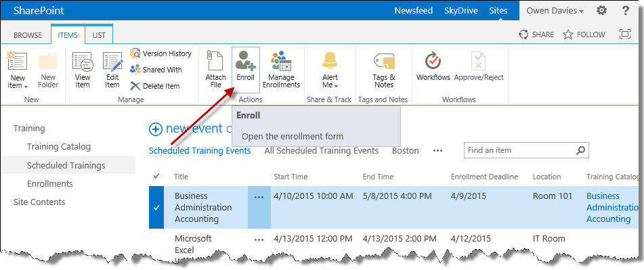Sort by the End Time column header
Image resolution: width=644 pixels, height=270 pixels.
pos(378,177)
